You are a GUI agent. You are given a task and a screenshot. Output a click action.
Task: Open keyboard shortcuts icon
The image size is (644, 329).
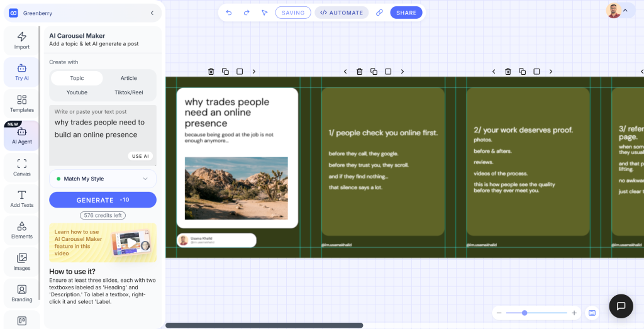point(592,313)
